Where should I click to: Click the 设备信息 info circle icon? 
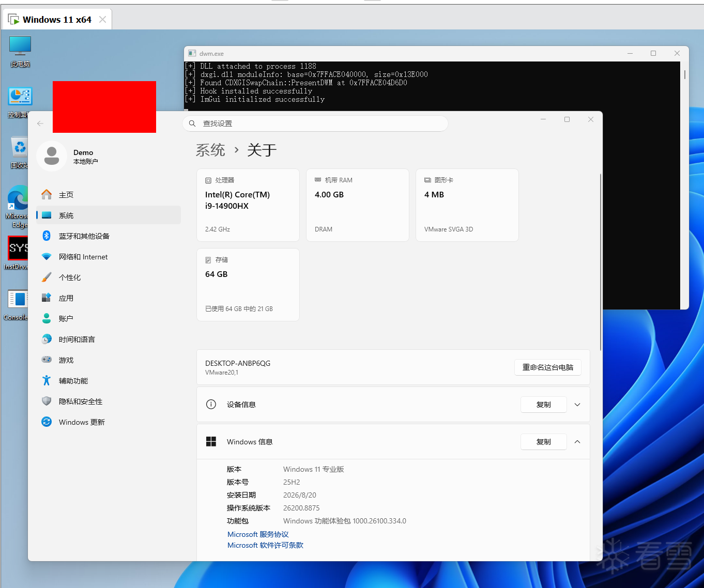tap(211, 405)
